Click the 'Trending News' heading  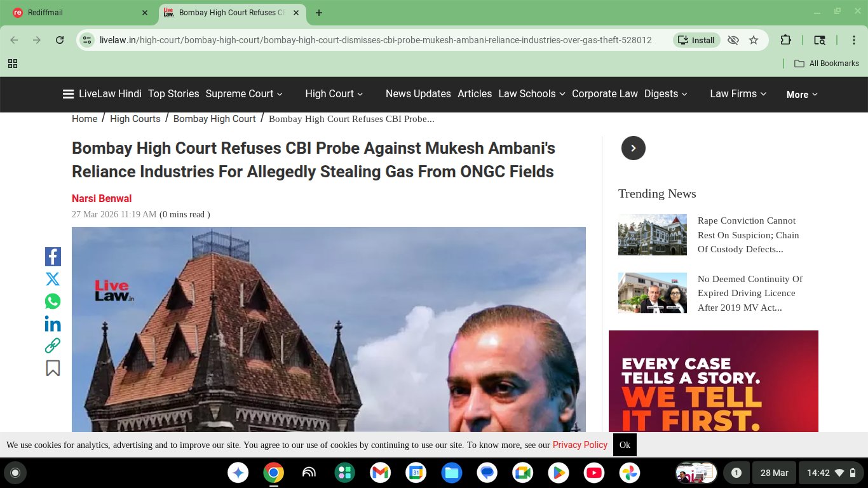[657, 194]
